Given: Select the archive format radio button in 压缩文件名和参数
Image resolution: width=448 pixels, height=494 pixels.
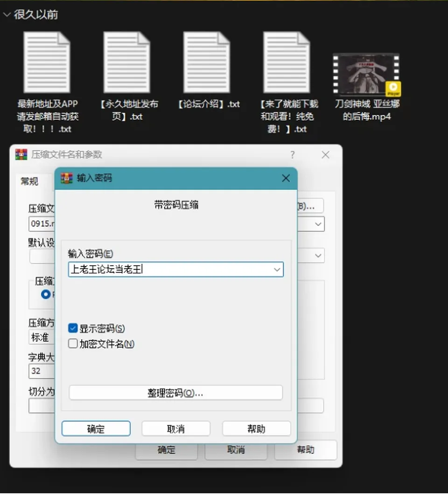Looking at the screenshot, I should [x=46, y=294].
